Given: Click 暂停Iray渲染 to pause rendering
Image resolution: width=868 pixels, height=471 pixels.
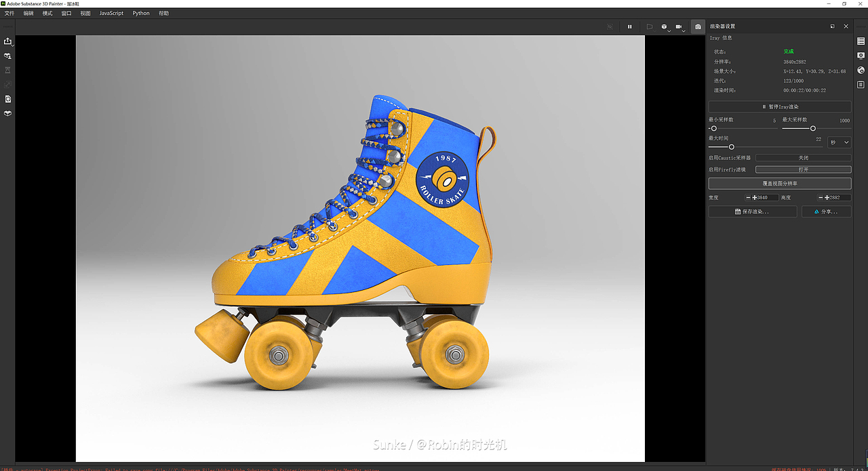Looking at the screenshot, I should [780, 106].
